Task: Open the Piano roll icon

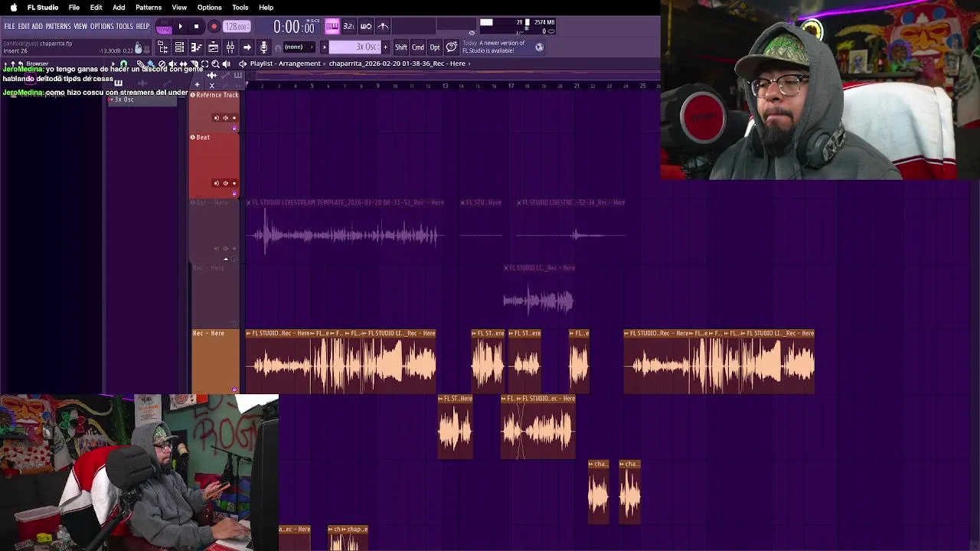Action: point(196,47)
